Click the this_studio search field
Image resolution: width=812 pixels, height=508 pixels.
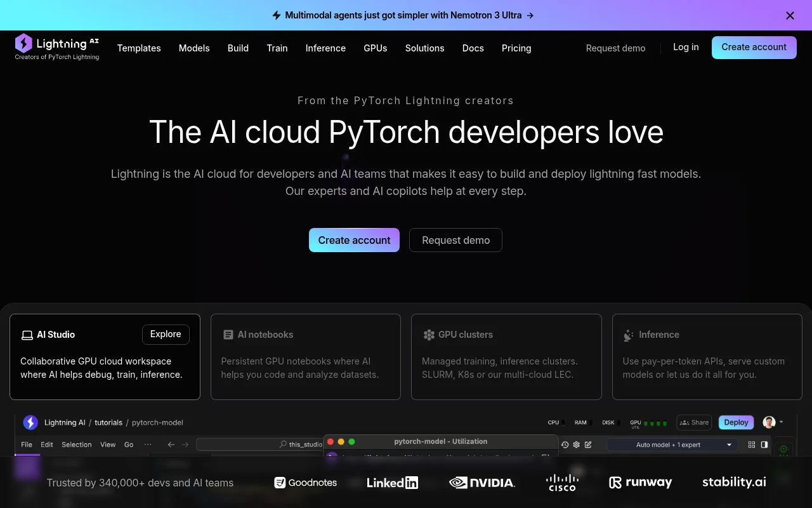(261, 444)
